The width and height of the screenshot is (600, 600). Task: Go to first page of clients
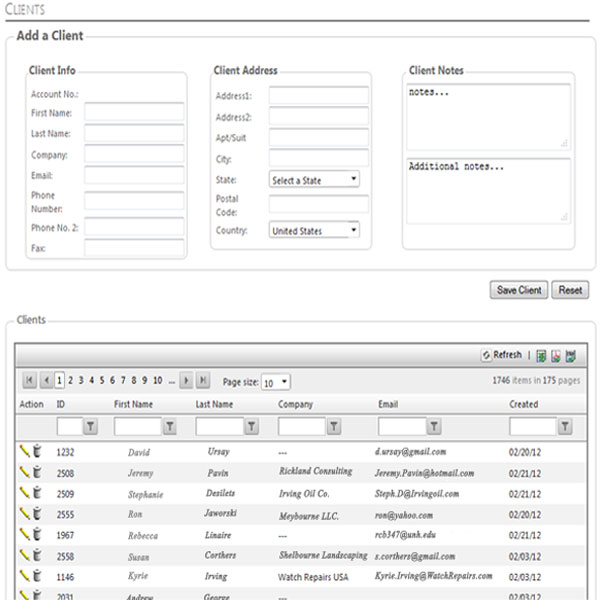(29, 381)
